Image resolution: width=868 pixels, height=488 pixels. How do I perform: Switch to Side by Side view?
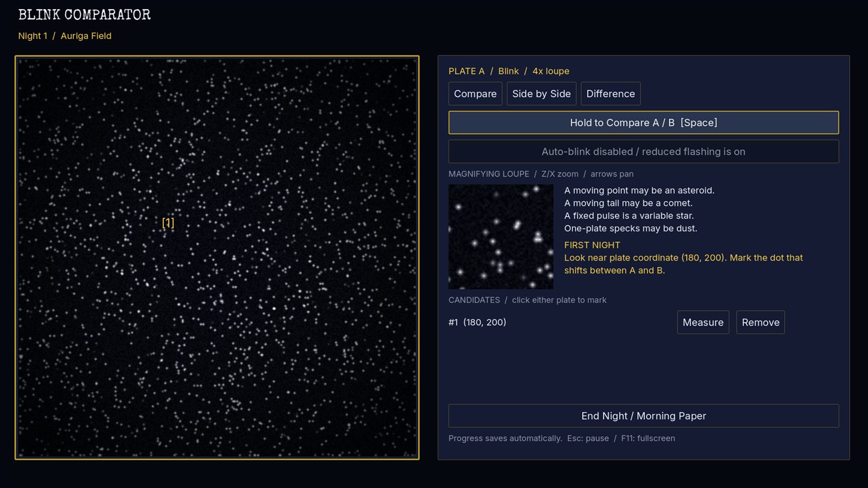point(541,93)
